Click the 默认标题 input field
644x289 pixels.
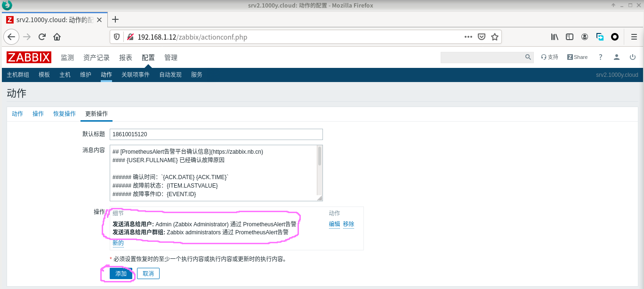click(216, 134)
